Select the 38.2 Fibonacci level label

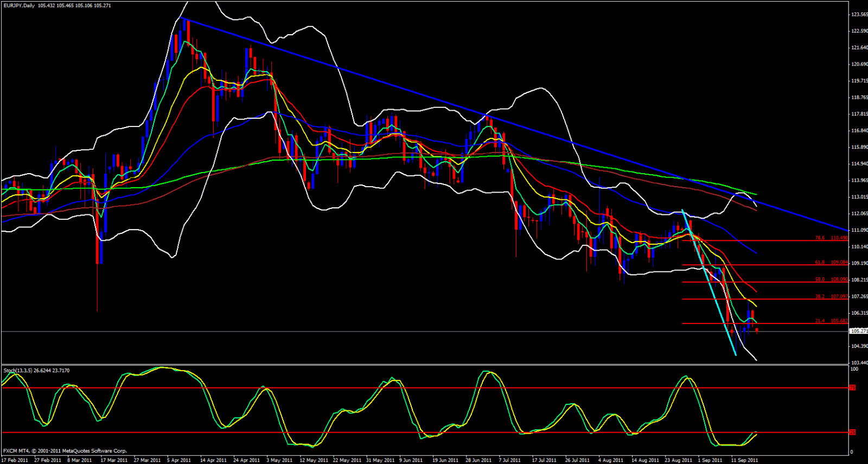[x=820, y=296]
